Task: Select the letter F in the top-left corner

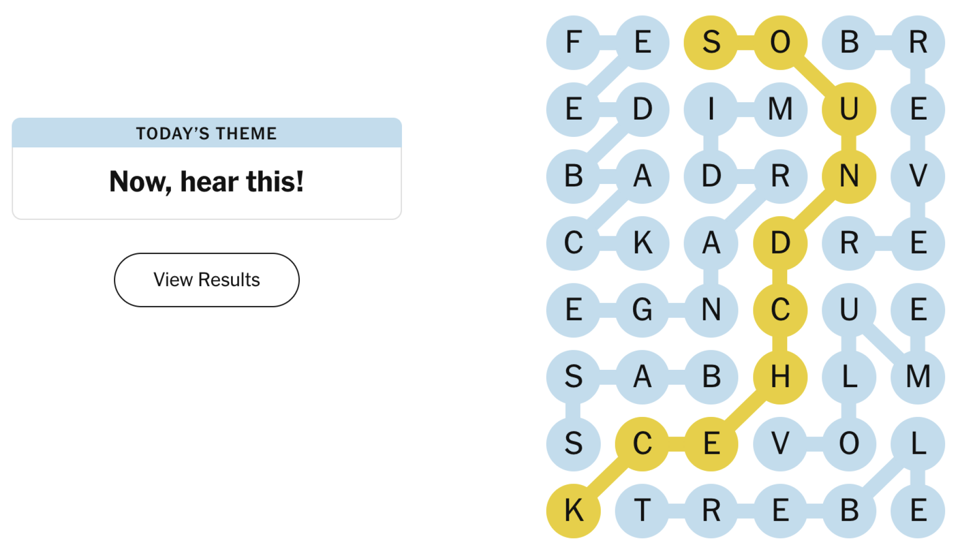Action: pyautogui.click(x=574, y=42)
